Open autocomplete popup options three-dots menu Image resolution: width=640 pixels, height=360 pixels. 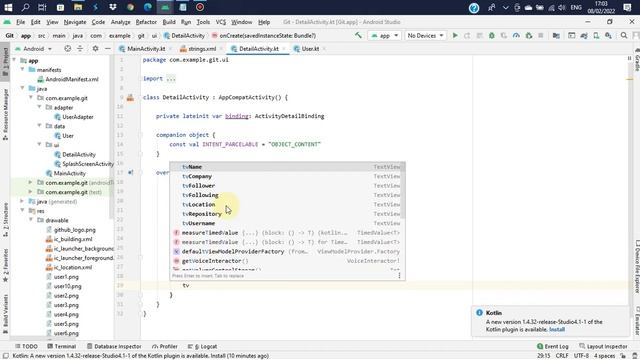pyautogui.click(x=399, y=276)
